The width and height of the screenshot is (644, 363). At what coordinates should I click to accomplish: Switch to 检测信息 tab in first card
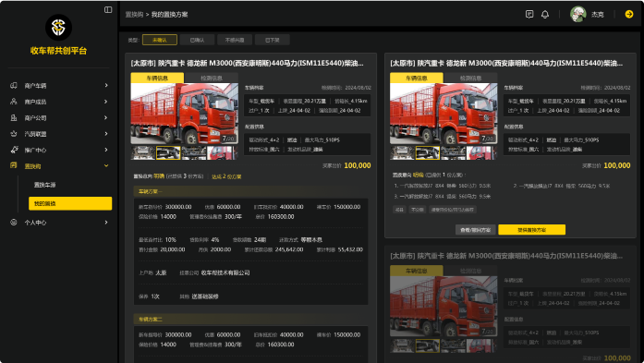(x=211, y=78)
